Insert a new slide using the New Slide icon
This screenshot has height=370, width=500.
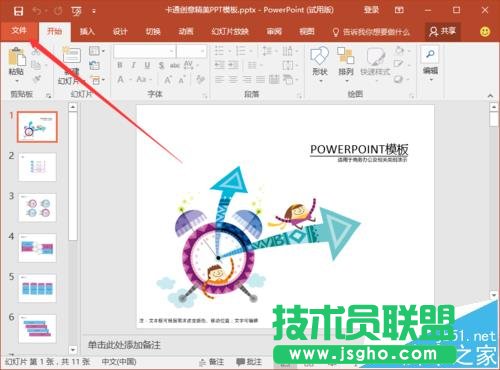pos(71,56)
